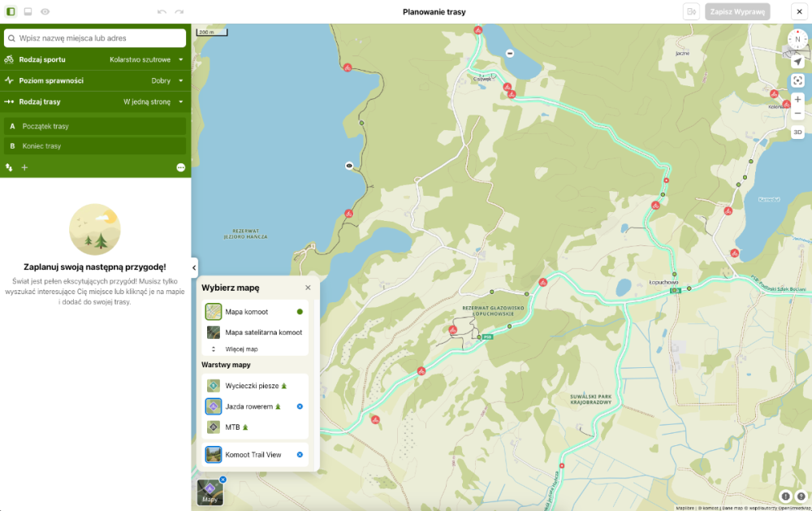This screenshot has height=511, width=812.
Task: Turn off the Komoot Trail View layer
Action: [x=300, y=454]
